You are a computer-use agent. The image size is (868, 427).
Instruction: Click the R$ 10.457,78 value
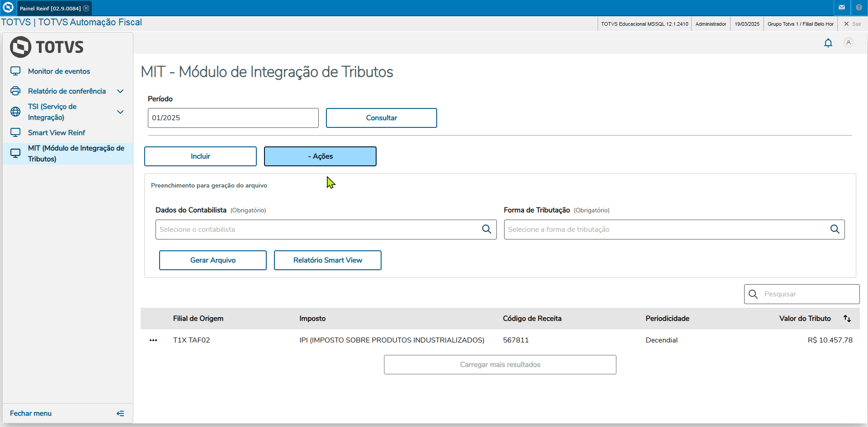(x=830, y=340)
